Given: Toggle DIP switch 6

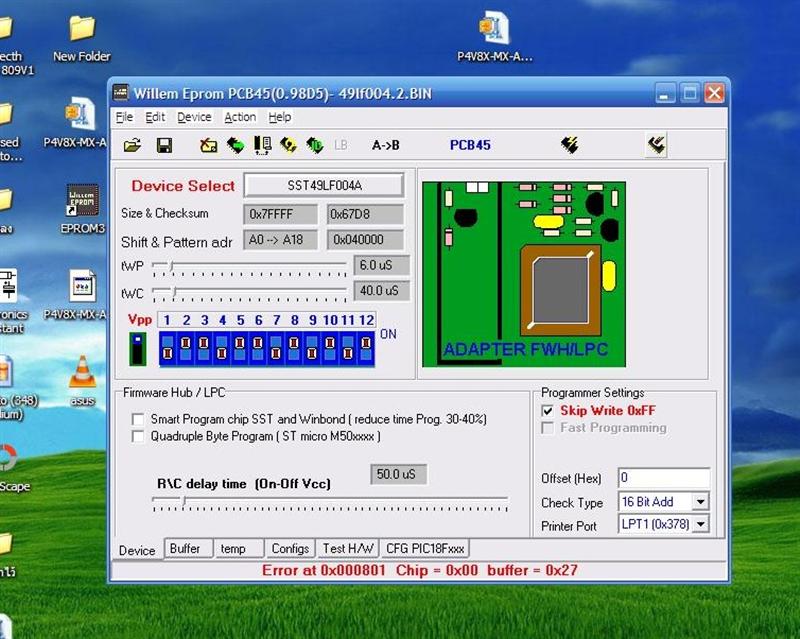Looking at the screenshot, I should 258,349.
